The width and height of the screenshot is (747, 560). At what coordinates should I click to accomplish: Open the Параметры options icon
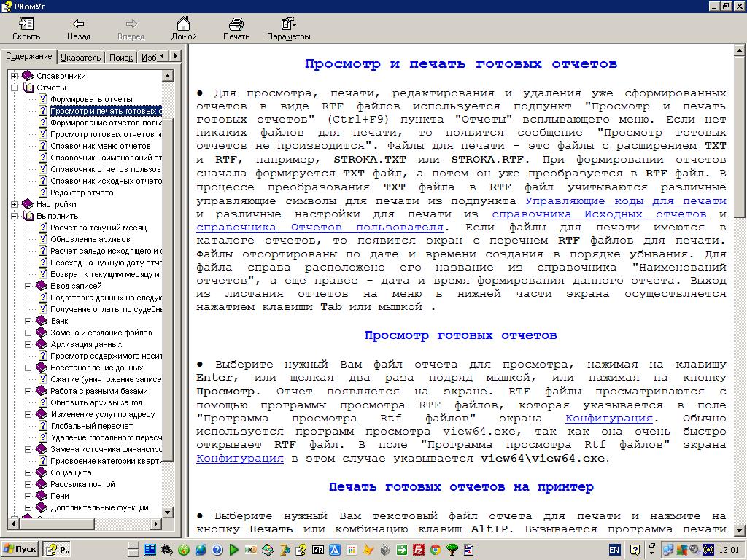(288, 24)
